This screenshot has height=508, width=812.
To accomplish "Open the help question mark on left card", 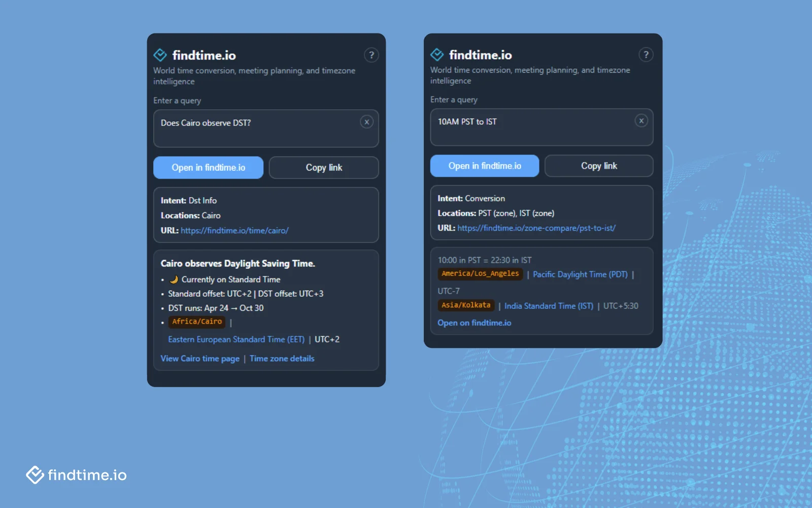I will tap(371, 55).
